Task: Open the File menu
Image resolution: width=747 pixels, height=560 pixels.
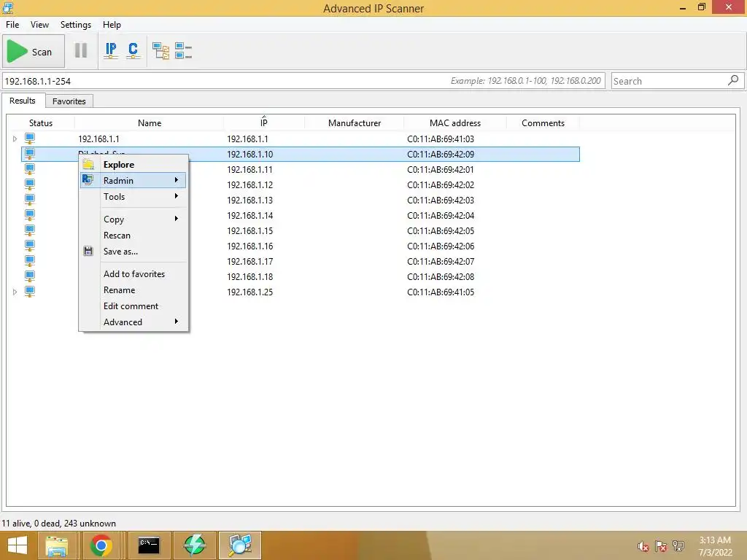Action: (12, 25)
